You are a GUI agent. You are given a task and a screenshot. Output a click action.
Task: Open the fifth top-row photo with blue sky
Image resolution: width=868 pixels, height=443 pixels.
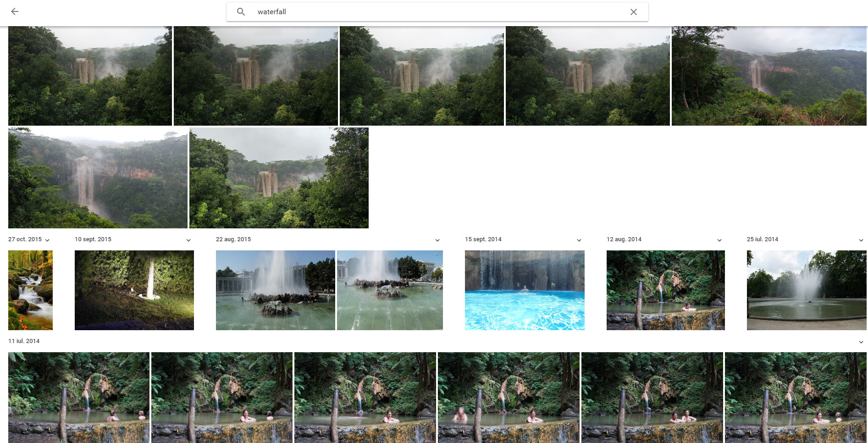[x=769, y=76]
